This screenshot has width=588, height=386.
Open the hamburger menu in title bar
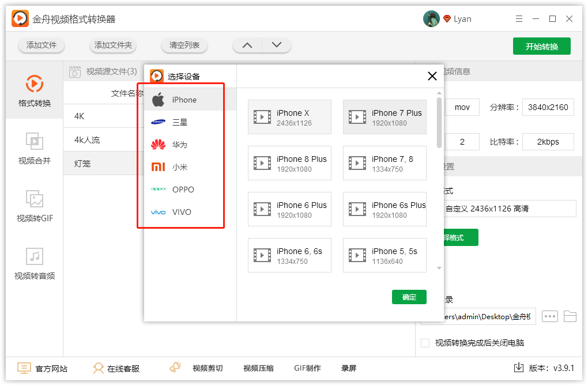(x=518, y=18)
